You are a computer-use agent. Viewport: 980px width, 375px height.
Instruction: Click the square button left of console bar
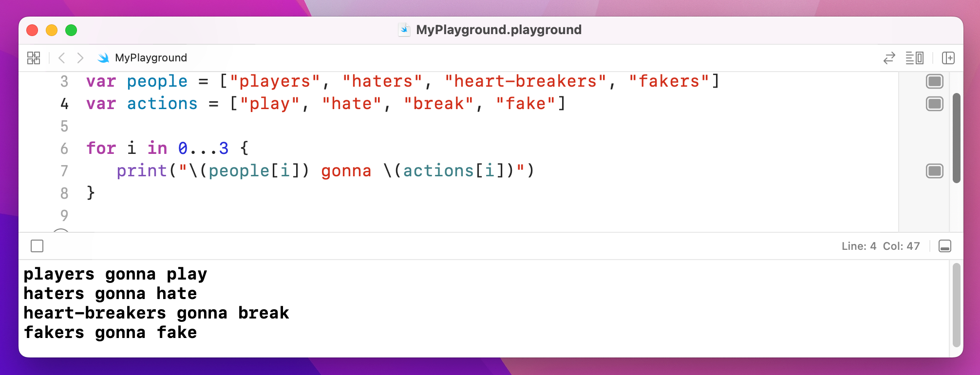[x=37, y=246]
